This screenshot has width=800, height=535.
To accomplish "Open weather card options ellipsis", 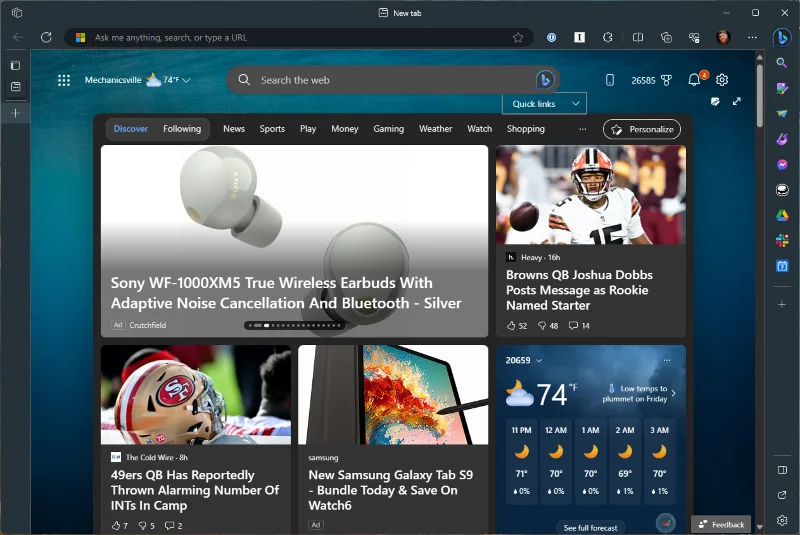I will click(x=667, y=360).
